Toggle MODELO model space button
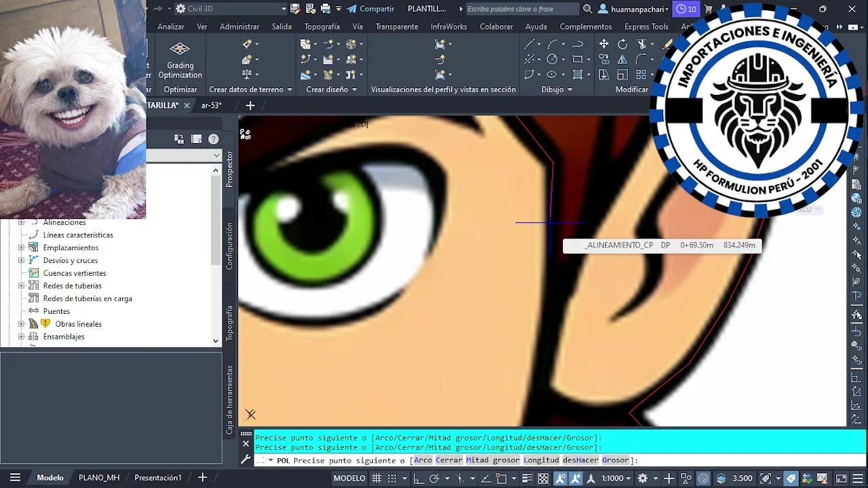 coord(349,478)
